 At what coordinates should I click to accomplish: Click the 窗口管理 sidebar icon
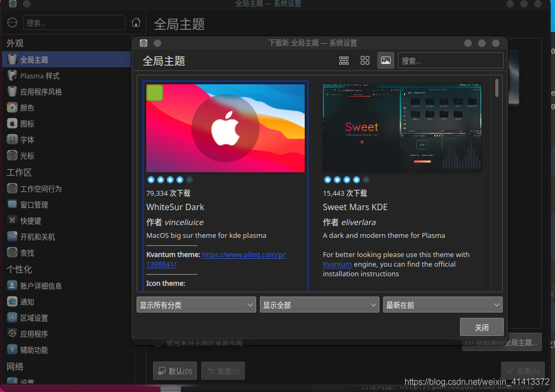12,204
